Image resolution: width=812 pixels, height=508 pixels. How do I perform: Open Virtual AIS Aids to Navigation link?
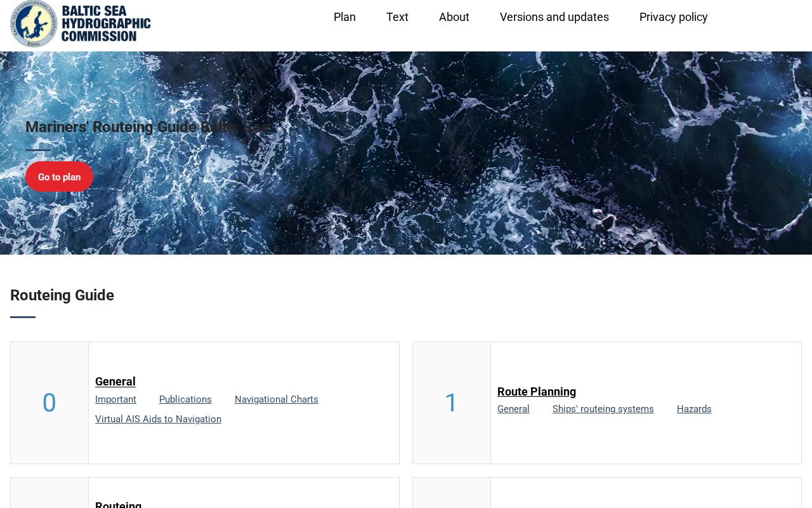(x=158, y=419)
